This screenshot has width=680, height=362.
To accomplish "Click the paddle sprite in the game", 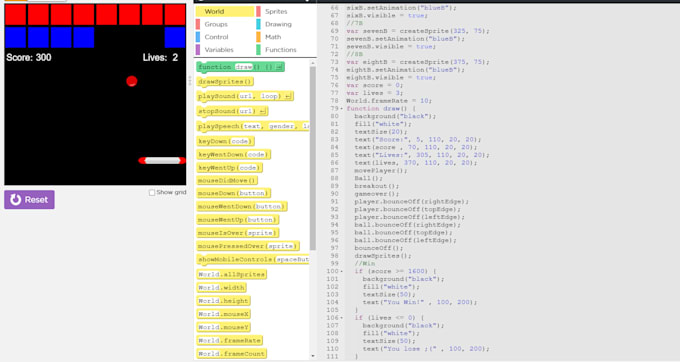I will 162,160.
